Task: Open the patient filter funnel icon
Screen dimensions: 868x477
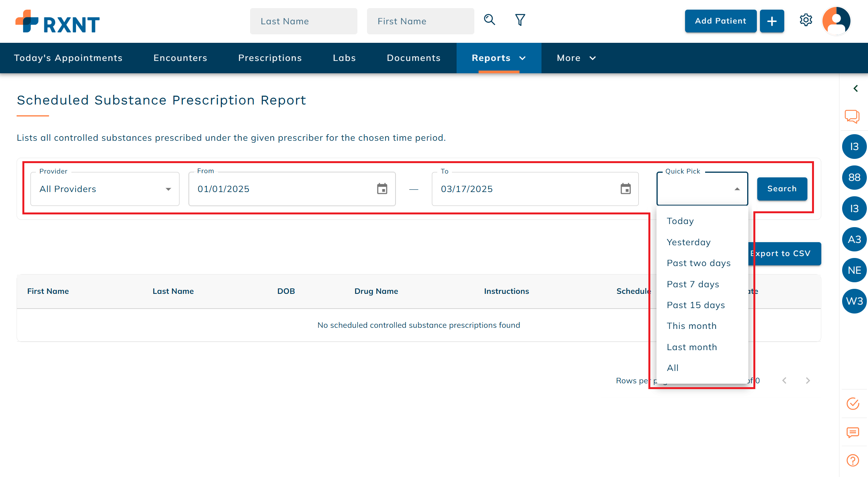Action: [x=520, y=20]
